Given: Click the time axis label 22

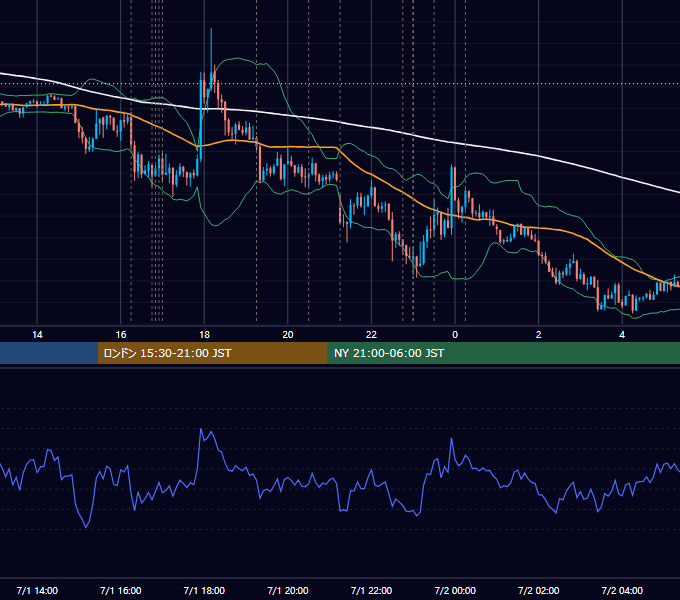Looking at the screenshot, I should [371, 335].
